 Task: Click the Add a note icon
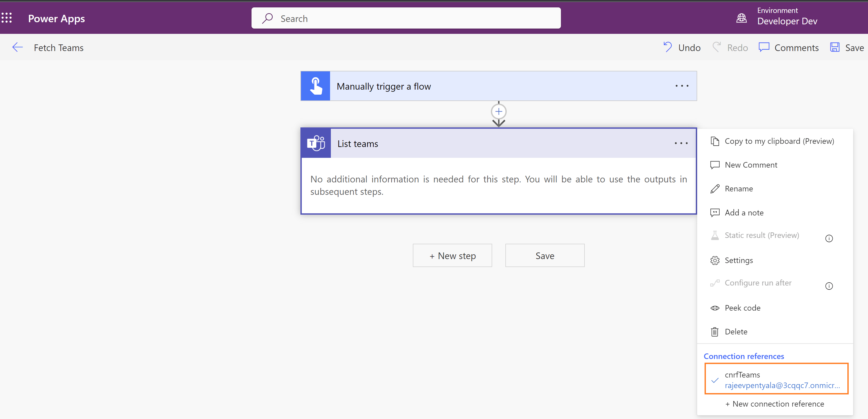coord(715,213)
